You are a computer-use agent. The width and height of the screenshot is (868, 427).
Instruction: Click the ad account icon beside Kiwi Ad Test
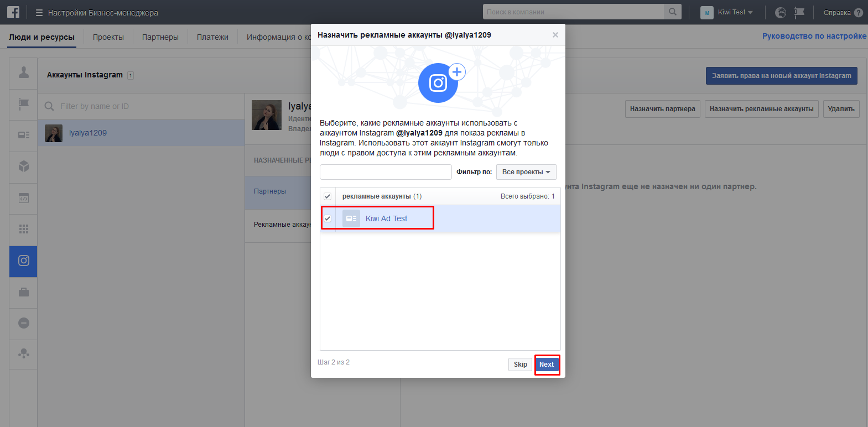coord(351,218)
